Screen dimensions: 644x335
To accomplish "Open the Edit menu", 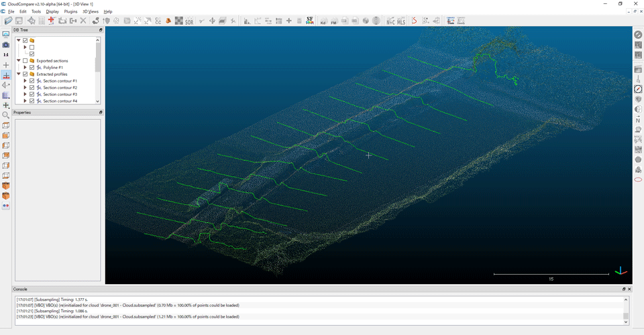I will click(x=23, y=11).
